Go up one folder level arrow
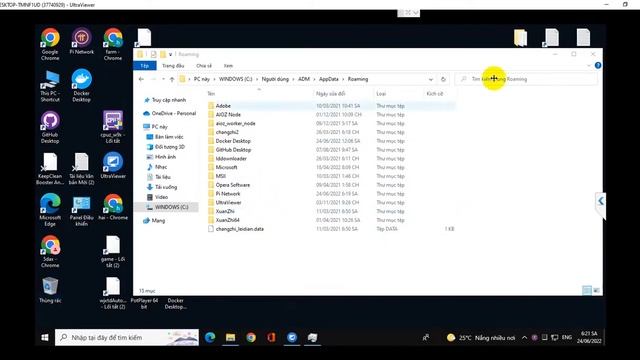The image size is (640, 360). (x=172, y=79)
